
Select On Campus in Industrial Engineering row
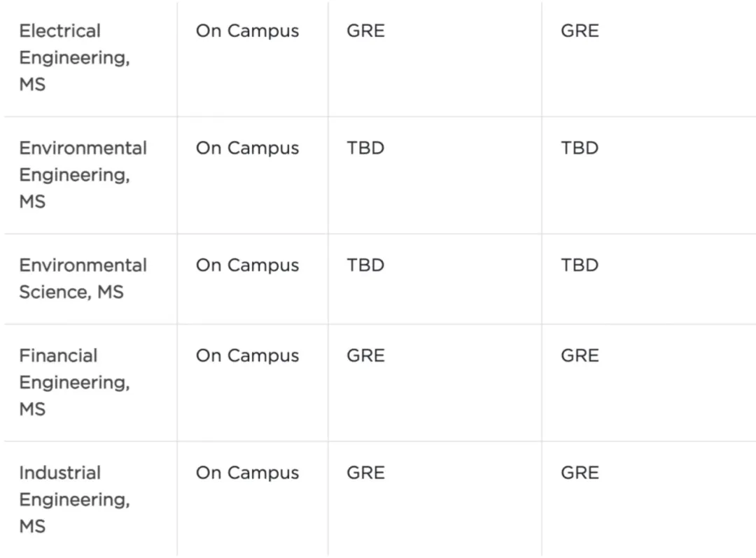click(247, 473)
